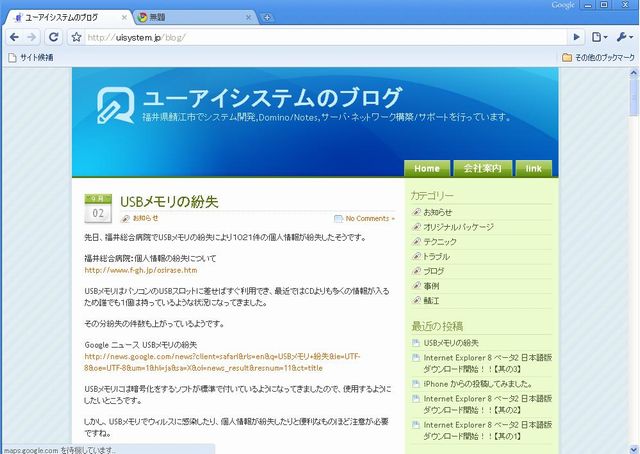Click the page icon beside iPhone post
The image size is (640, 454).
(416, 384)
